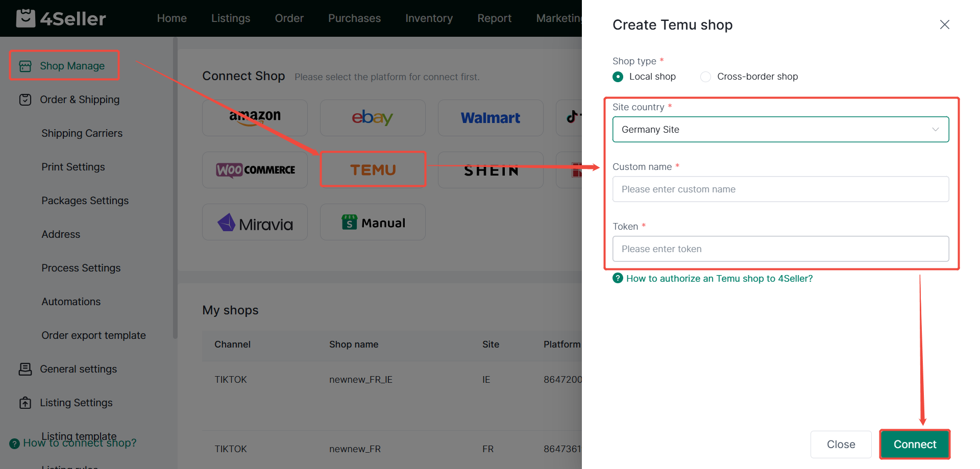Select the Manual shop card
This screenshot has height=469, width=980.
tap(373, 222)
